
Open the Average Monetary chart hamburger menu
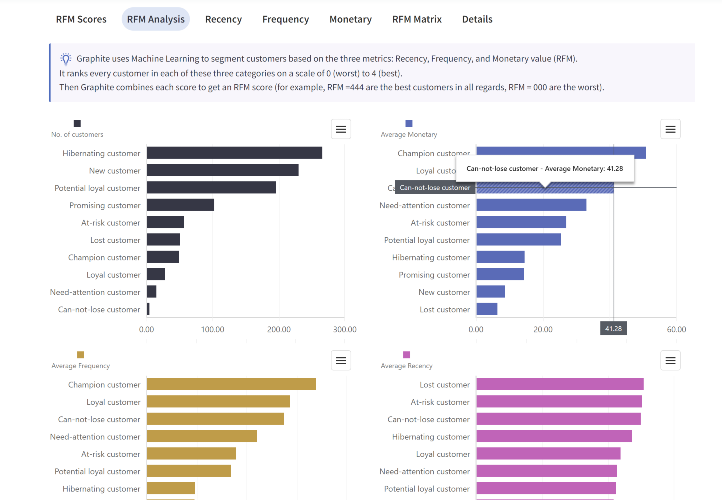670,129
